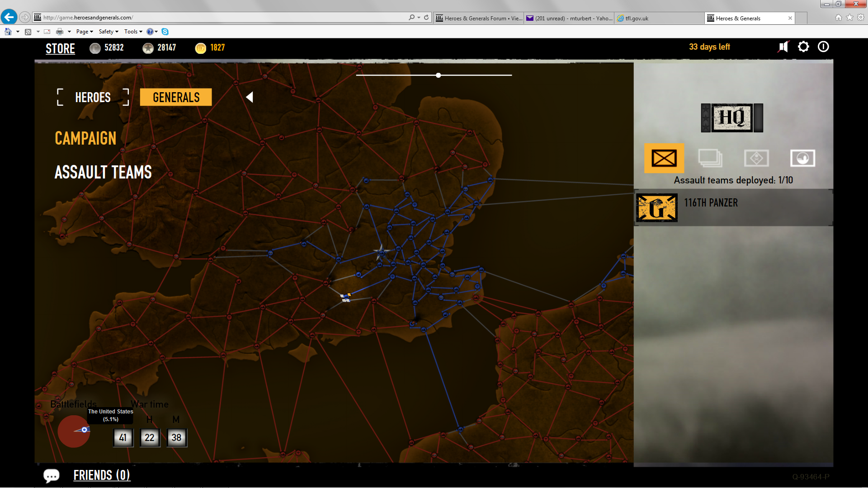The height and width of the screenshot is (488, 868).
Task: Switch to Generals mode
Action: (x=176, y=98)
